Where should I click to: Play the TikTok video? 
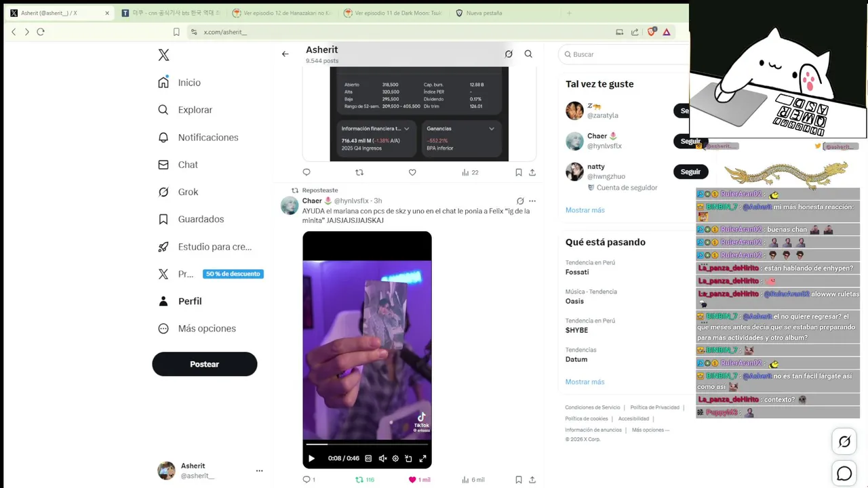pyautogui.click(x=311, y=458)
